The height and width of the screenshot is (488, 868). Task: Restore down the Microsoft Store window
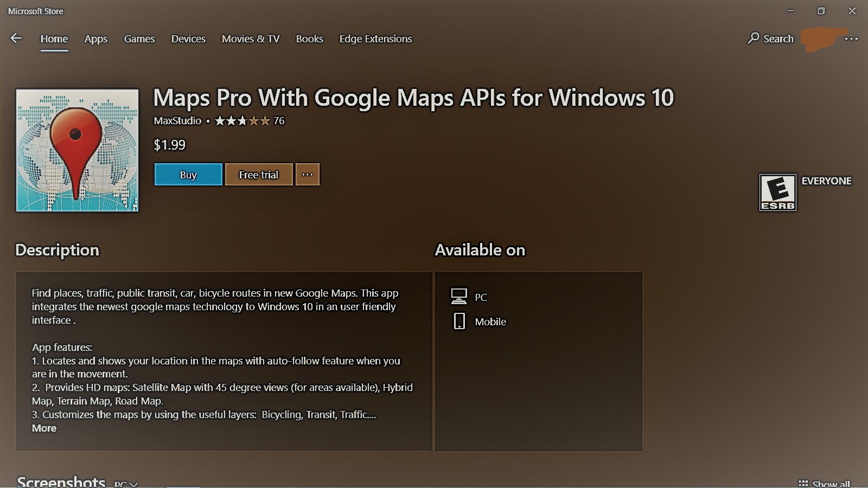click(821, 11)
